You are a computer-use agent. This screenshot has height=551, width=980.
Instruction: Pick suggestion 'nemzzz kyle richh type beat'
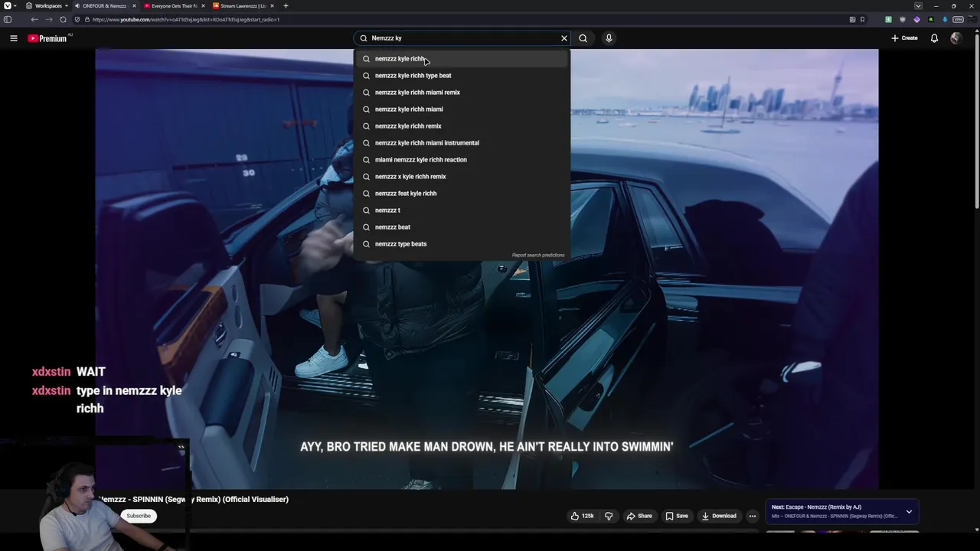(x=462, y=76)
